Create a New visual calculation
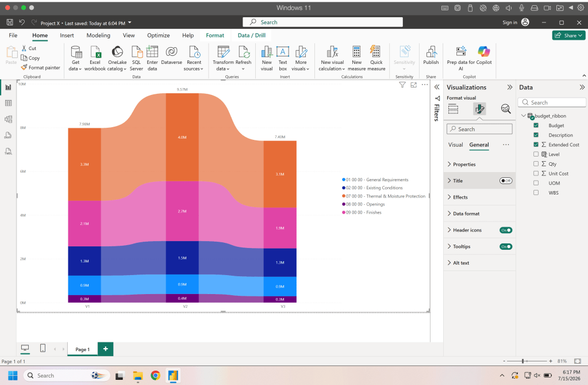This screenshot has height=385, width=588. [x=332, y=58]
